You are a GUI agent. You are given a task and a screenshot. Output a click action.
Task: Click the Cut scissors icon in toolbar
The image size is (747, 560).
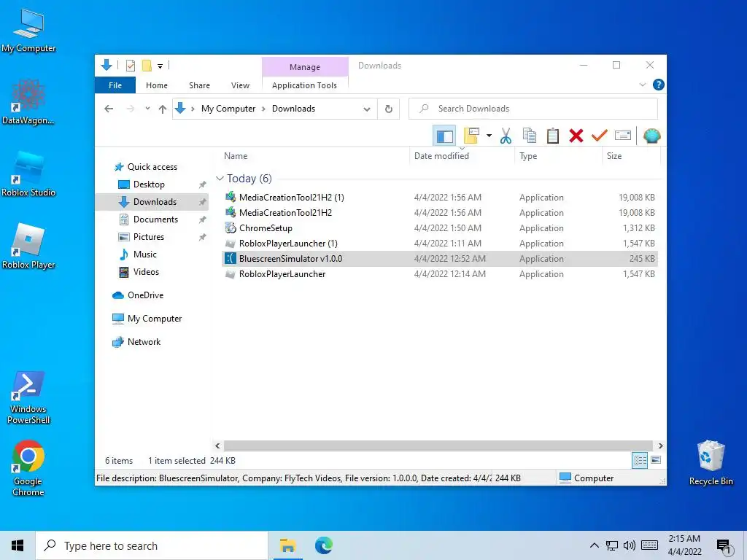tap(506, 136)
